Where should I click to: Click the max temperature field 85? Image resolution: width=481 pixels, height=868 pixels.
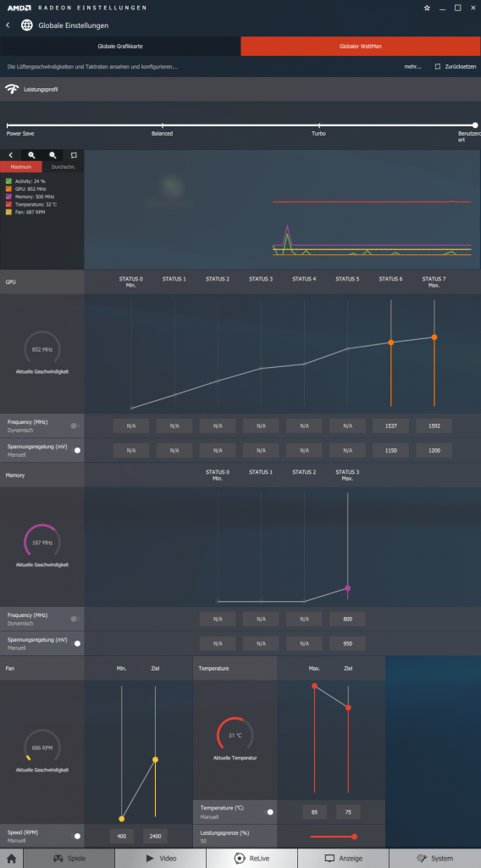pyautogui.click(x=314, y=812)
